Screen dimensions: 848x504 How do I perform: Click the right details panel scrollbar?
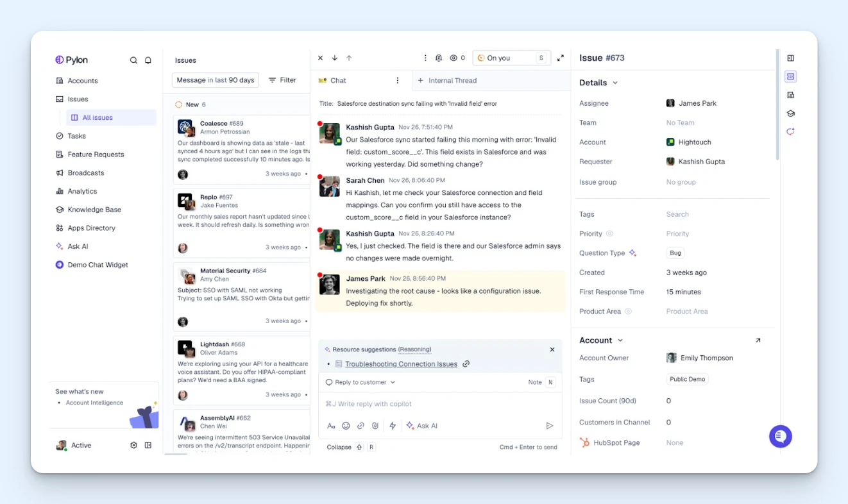tap(778, 105)
